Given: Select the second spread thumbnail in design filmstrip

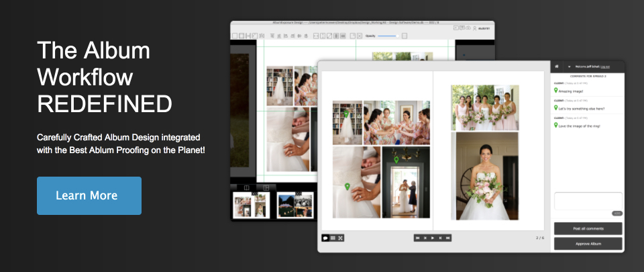Looking at the screenshot, I should [x=295, y=205].
